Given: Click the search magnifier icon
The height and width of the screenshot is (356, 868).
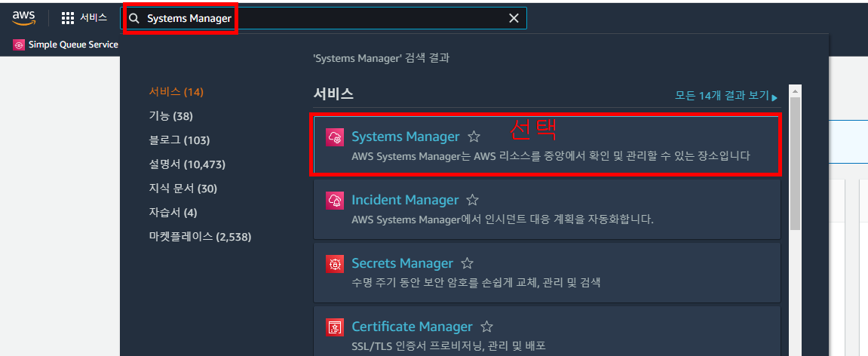Looking at the screenshot, I should [134, 18].
